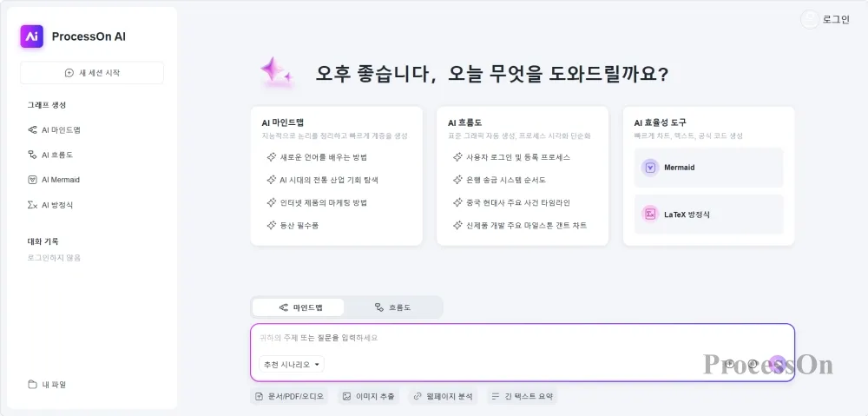Choose the 문서/PDF/오디오 option
The image size is (868, 416).
(x=290, y=396)
